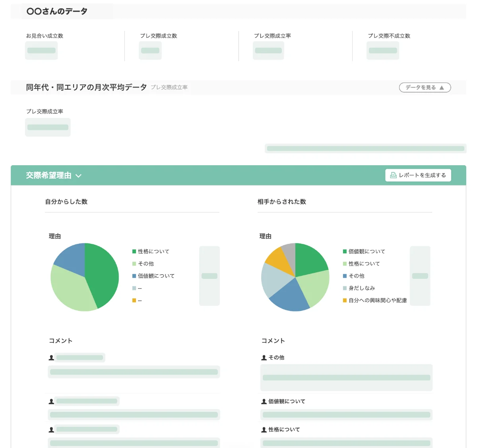Click user icon beside その他 comment

coord(264,358)
